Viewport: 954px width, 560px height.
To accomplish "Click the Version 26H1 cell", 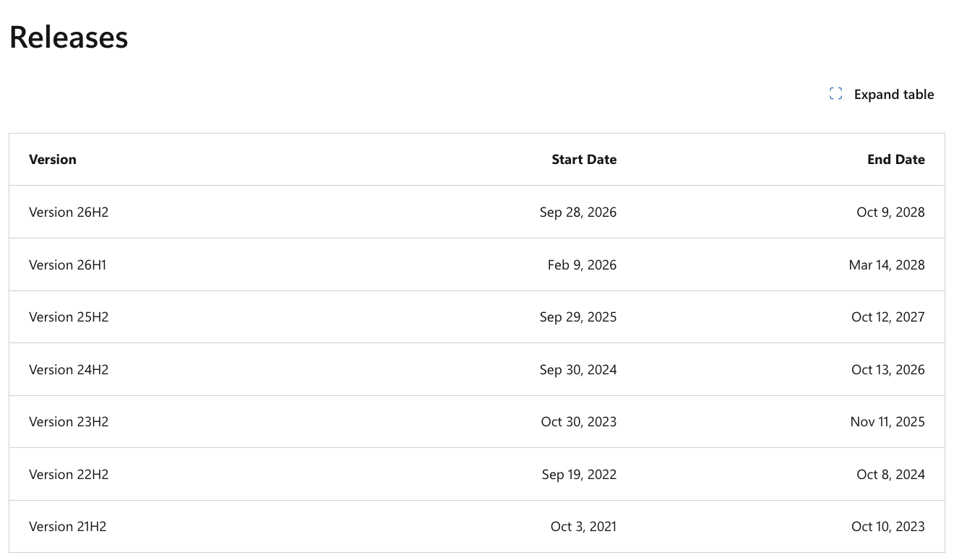I will [x=68, y=265].
